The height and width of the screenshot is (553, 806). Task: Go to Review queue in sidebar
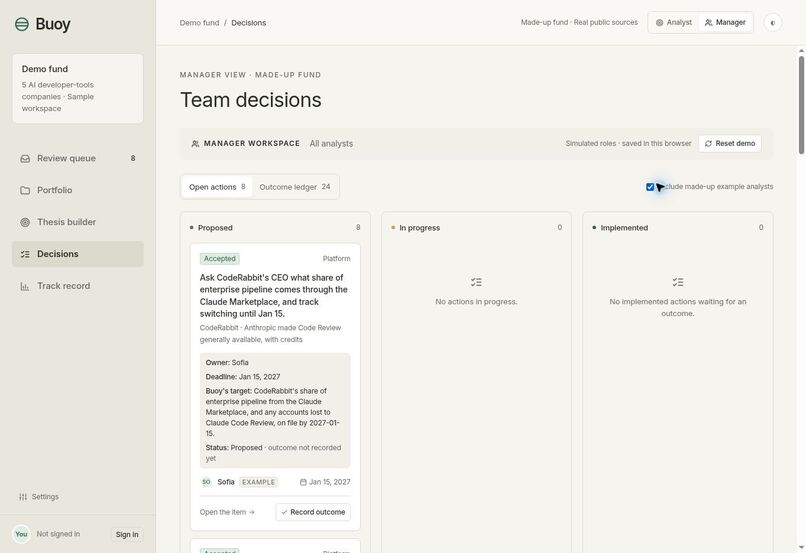78,158
